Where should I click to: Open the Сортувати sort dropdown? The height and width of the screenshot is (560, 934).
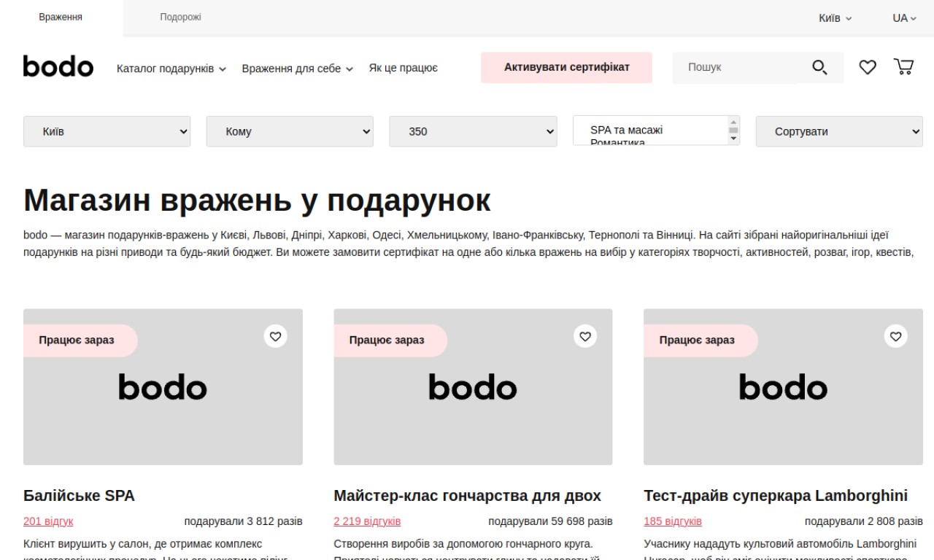(839, 131)
